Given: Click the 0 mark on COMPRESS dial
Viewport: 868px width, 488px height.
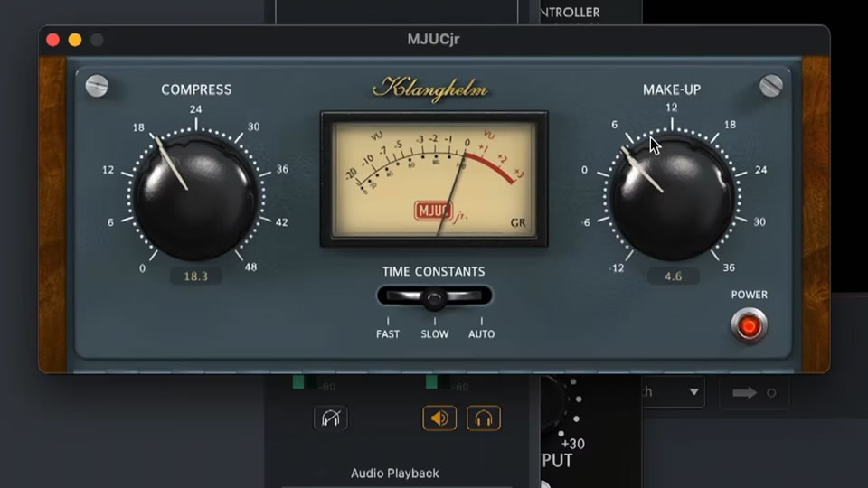Looking at the screenshot, I should pos(142,268).
